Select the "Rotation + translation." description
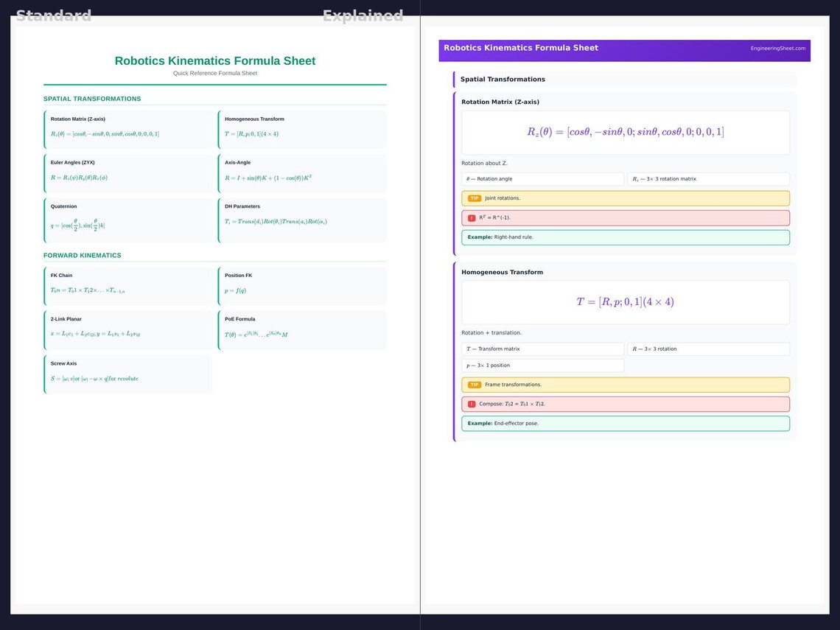Screen dimensions: 840x630 tap(491, 332)
